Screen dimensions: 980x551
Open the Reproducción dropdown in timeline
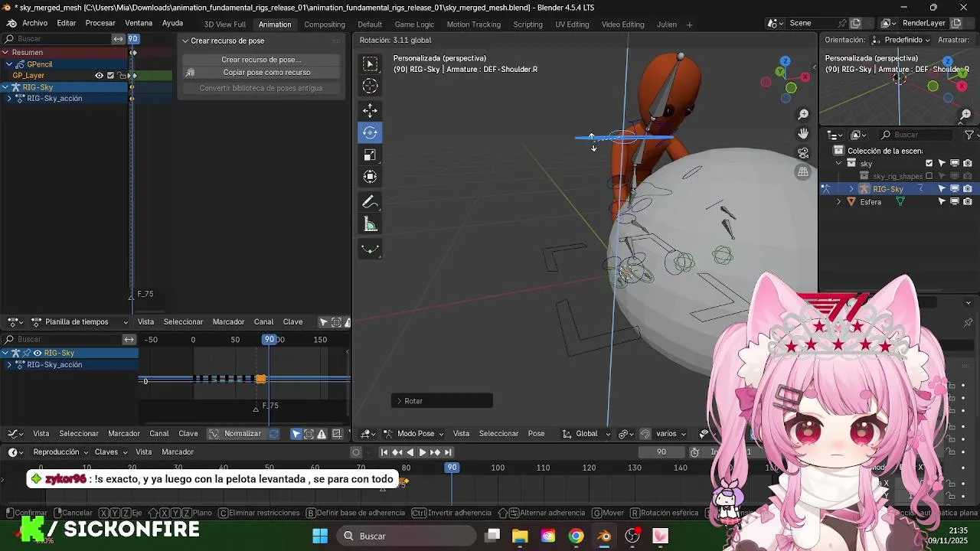[x=60, y=452]
